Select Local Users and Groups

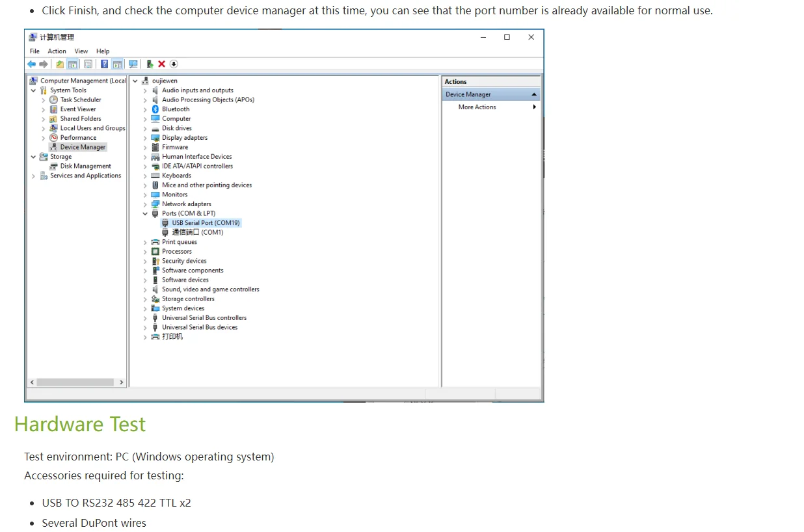click(92, 128)
